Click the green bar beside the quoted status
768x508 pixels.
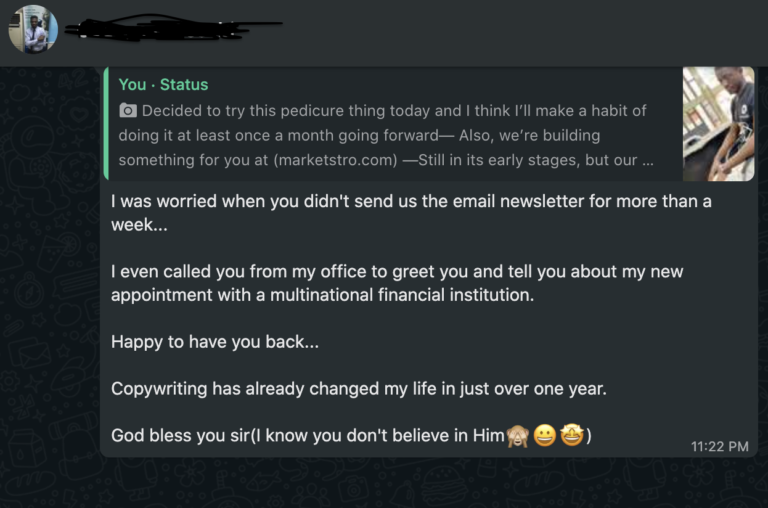point(106,124)
